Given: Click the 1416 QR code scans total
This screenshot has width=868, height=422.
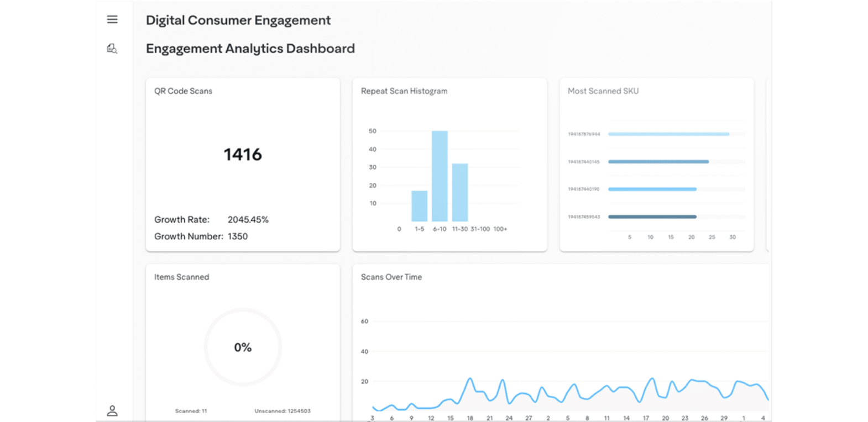Looking at the screenshot, I should pos(243,155).
